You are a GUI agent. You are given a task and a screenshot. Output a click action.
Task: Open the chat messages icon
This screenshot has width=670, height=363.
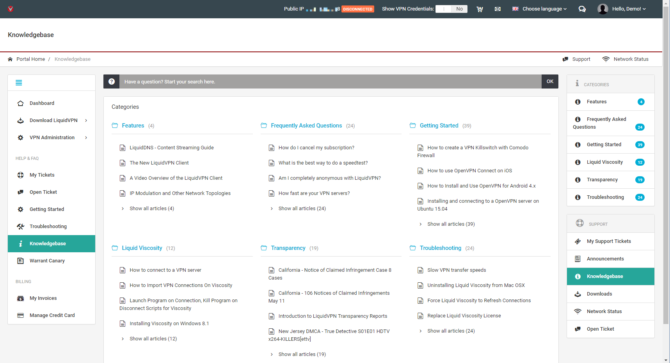(x=582, y=9)
